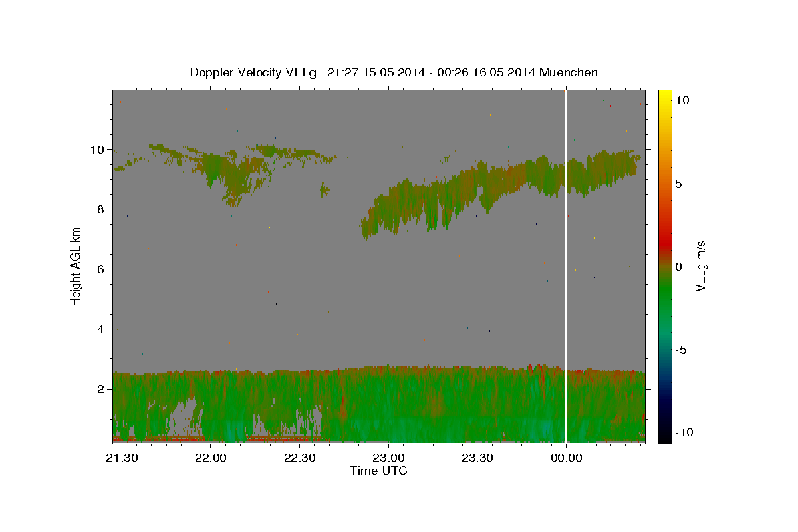Viewport: 798px width, 532px height.
Task: Click the 'Time UTC' axis label
Action: (x=378, y=471)
